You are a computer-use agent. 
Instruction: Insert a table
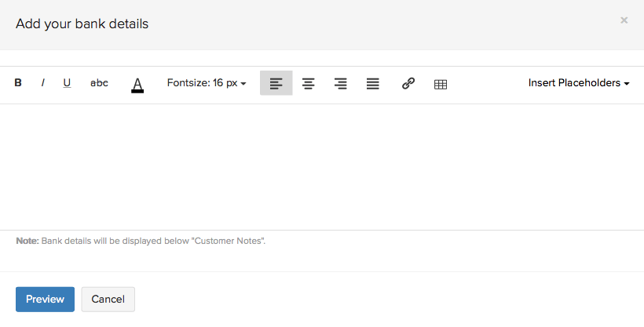(x=441, y=84)
